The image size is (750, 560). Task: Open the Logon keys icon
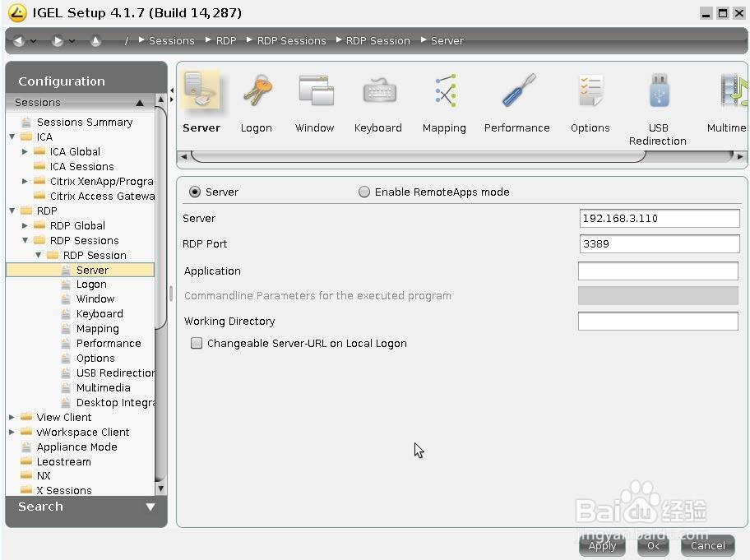[257, 90]
